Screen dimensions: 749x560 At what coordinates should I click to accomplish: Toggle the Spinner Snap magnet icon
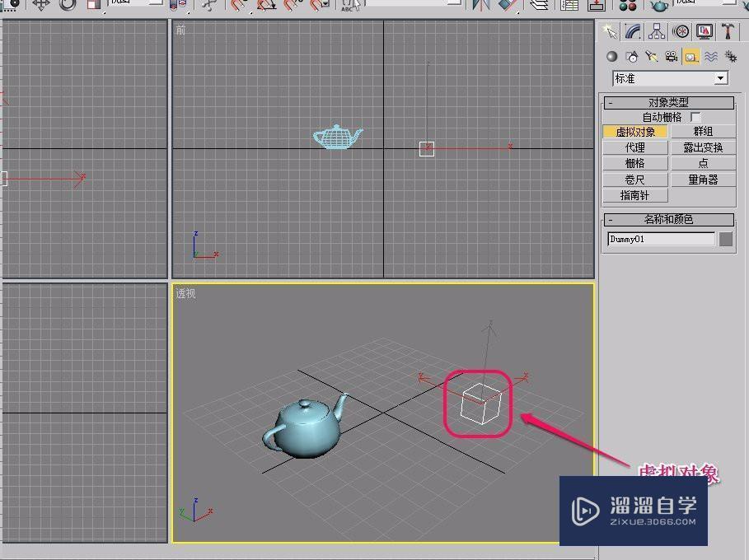319,5
